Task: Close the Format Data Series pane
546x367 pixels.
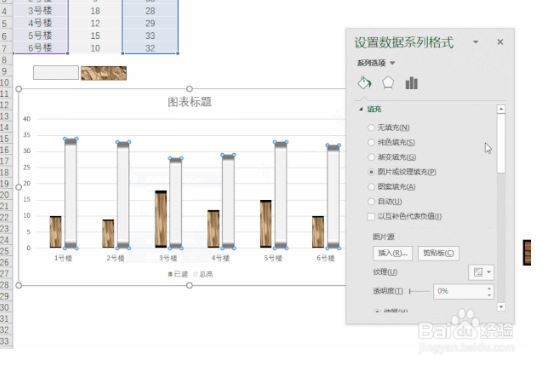Action: click(500, 42)
